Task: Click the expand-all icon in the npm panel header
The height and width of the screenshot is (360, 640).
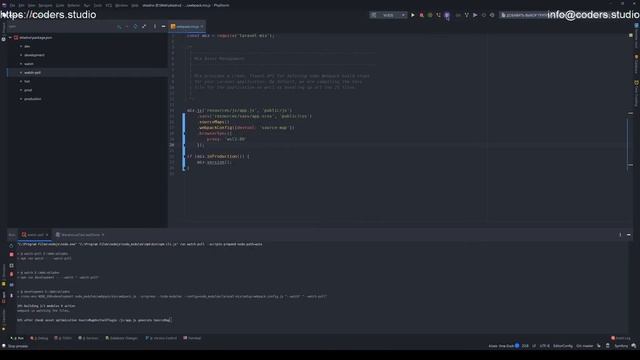Action: [x=135, y=27]
